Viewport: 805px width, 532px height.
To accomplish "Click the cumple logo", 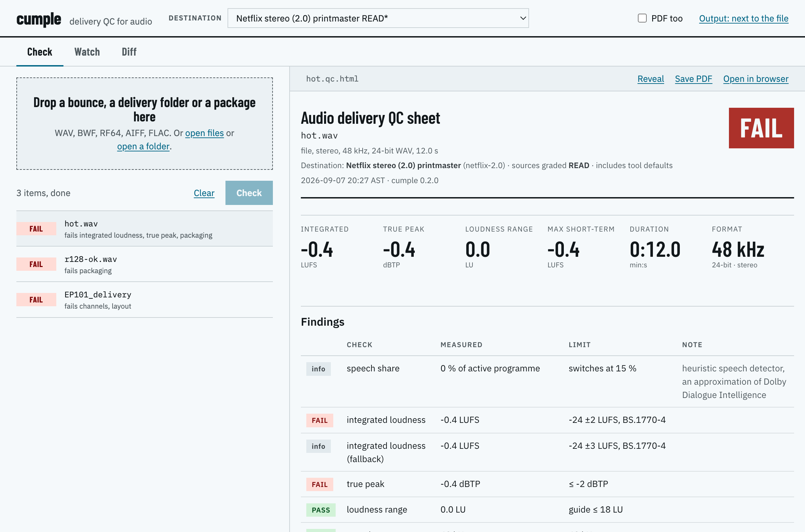I will point(39,19).
